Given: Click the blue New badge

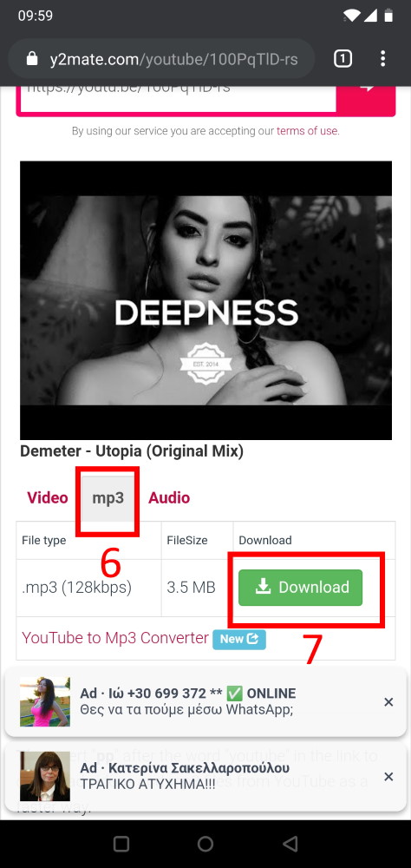Looking at the screenshot, I should pyautogui.click(x=239, y=639).
